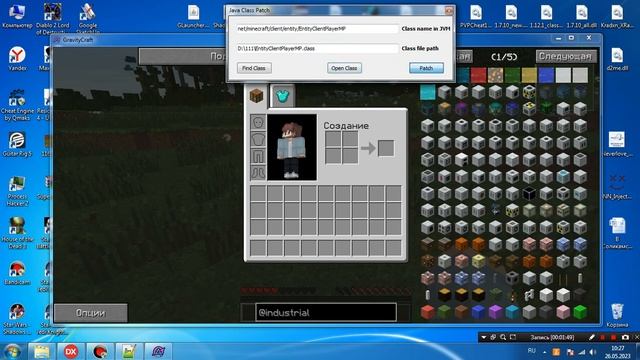640x360 pixels.
Task: Open the House of the Dead shortcut
Action: pyautogui.click(x=17, y=233)
